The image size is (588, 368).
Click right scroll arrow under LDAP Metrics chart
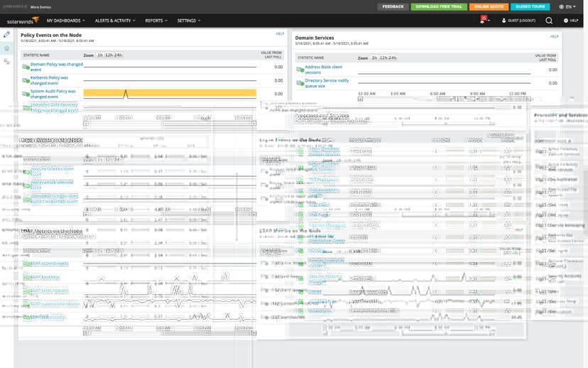click(x=254, y=332)
